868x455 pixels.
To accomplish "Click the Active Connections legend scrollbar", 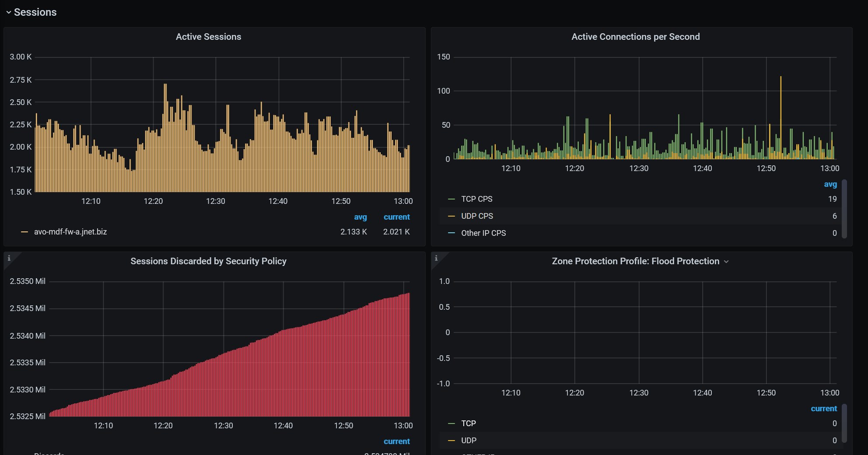I will [844, 209].
